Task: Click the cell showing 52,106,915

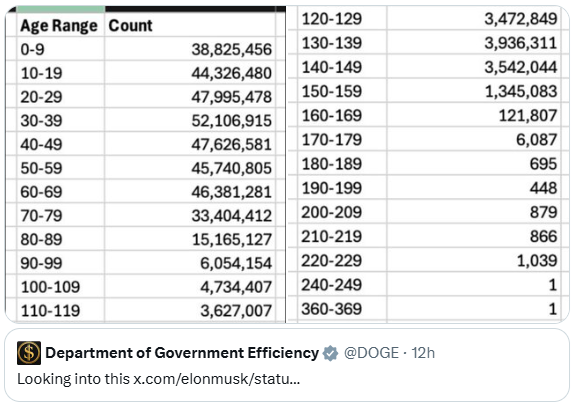Action: [190, 120]
